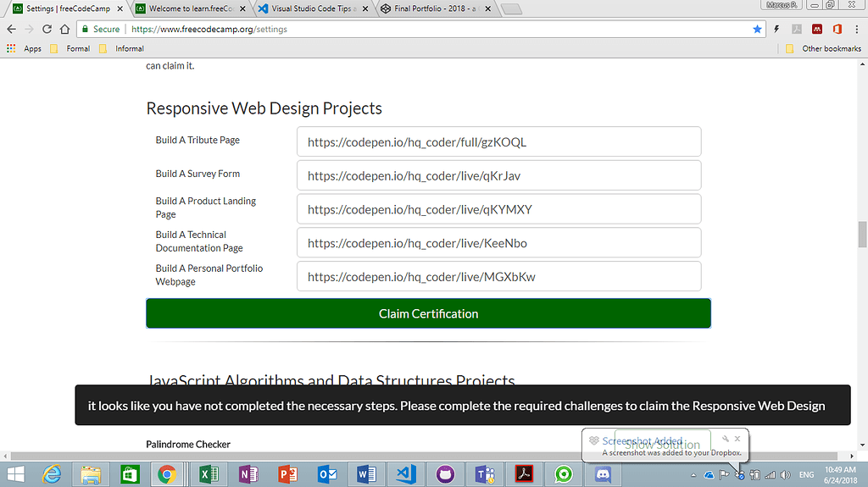
Task: Close the Final Portfolio - 2018 tab
Action: [487, 8]
